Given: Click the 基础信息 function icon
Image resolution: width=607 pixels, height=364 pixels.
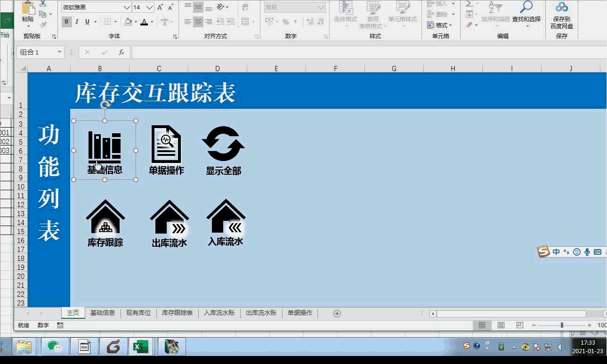Looking at the screenshot, I should [x=105, y=145].
